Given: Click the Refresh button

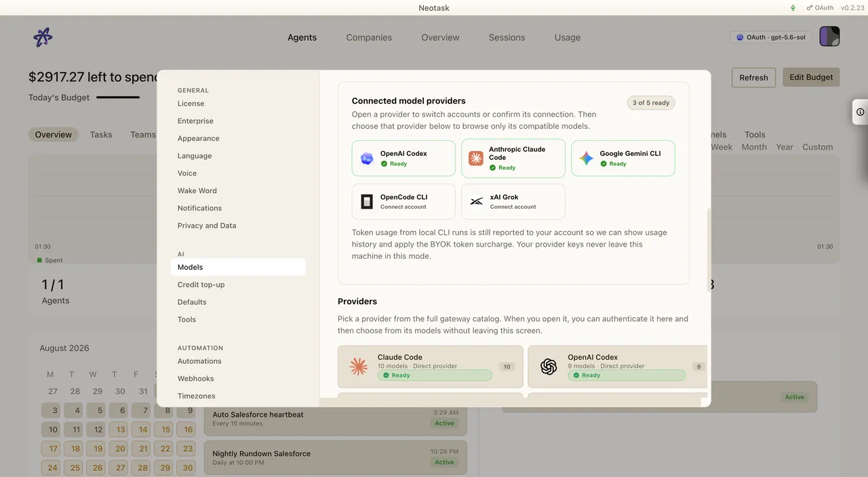Looking at the screenshot, I should pyautogui.click(x=753, y=77).
